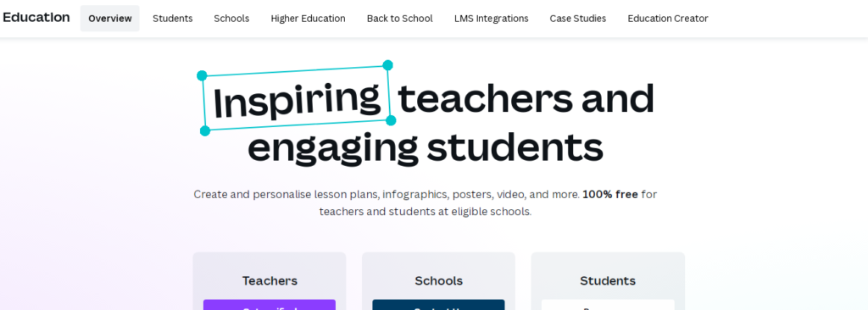Click top-right teal handle of Inspiring box
This screenshot has height=310, width=868.
point(387,65)
